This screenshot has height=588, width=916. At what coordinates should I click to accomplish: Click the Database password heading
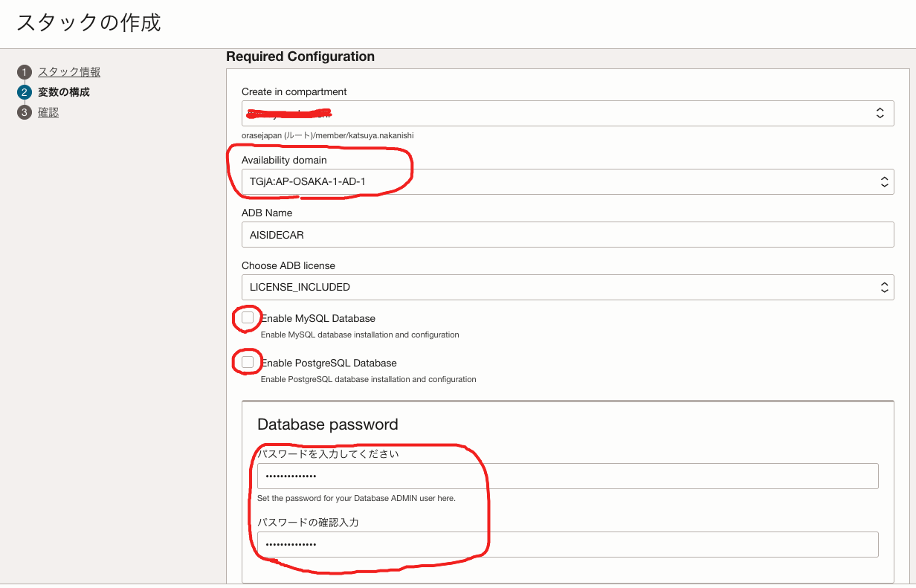tap(328, 424)
